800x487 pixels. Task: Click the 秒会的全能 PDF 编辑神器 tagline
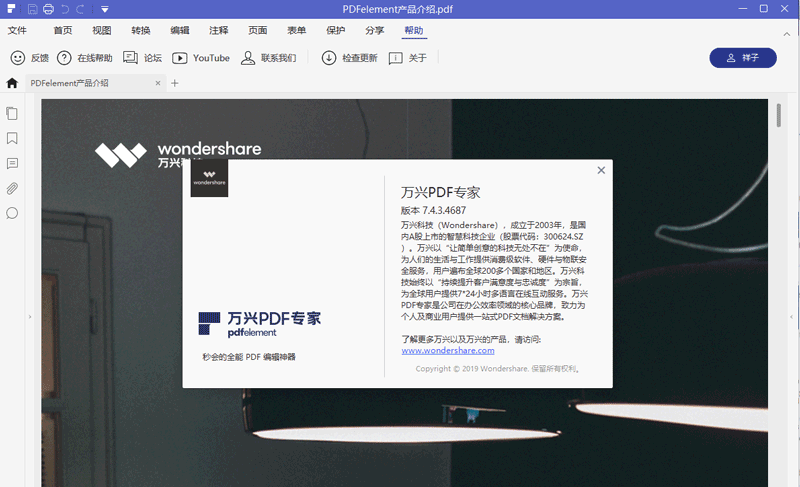(249, 357)
